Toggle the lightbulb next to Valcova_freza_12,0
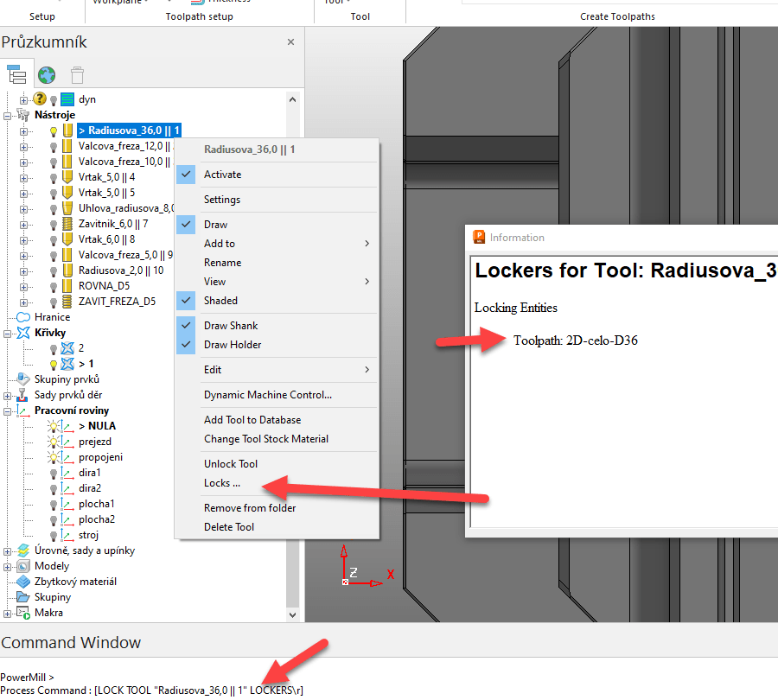Viewport: 778px width, 700px height. coord(53,145)
